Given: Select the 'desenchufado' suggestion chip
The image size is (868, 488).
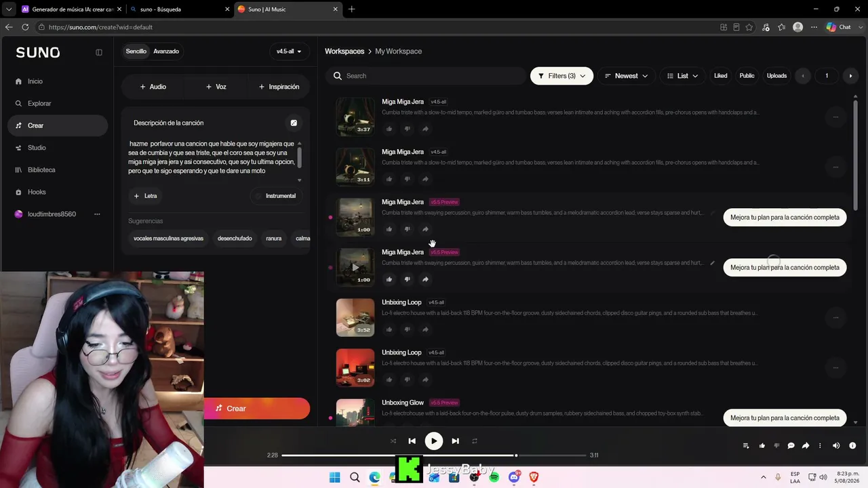Looking at the screenshot, I should click(235, 239).
